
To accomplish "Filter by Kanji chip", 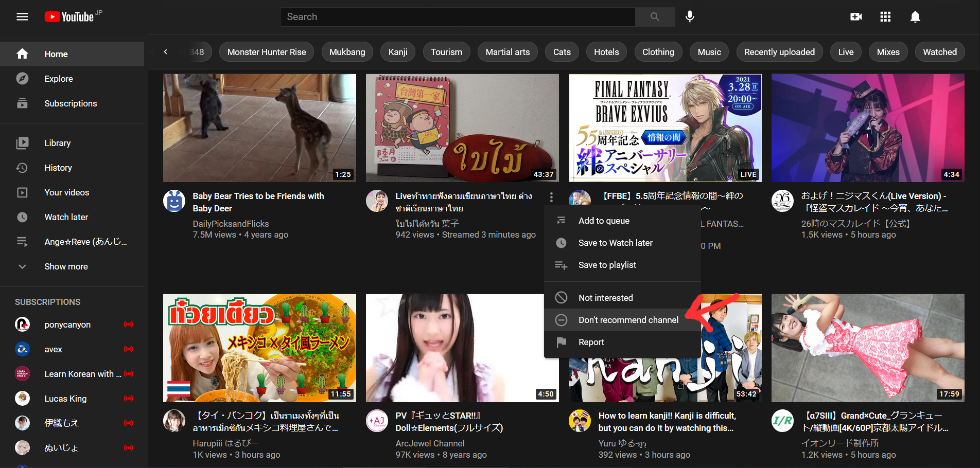I will [398, 52].
